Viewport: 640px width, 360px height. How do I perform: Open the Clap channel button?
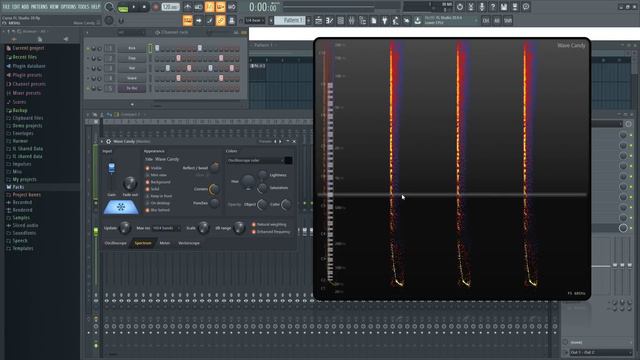pos(132,58)
